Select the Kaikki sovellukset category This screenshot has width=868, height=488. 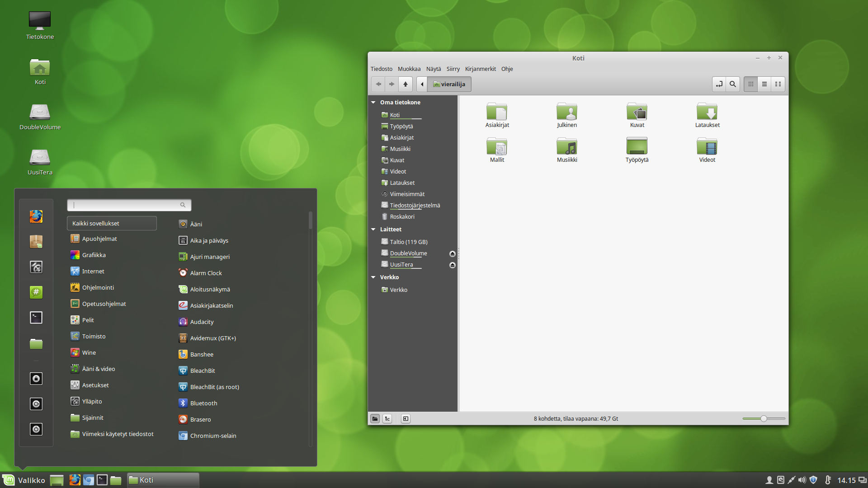[112, 223]
